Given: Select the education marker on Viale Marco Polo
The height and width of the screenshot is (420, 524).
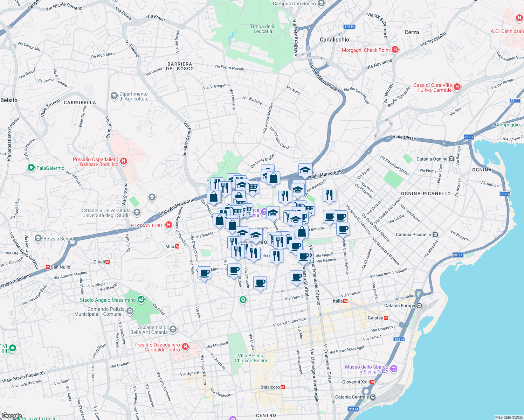Looking at the screenshot, I should (305, 170).
